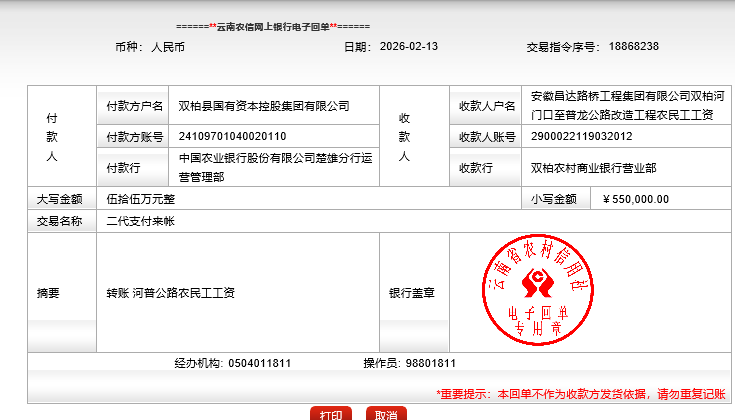
Task: Click the red 重要提示 notice text
Action: pos(580,393)
